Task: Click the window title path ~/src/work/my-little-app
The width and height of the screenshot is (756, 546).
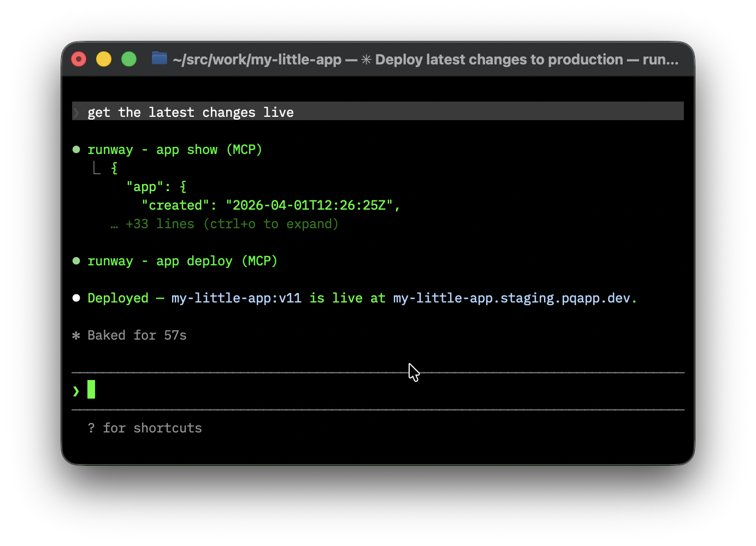Action: tap(257, 60)
